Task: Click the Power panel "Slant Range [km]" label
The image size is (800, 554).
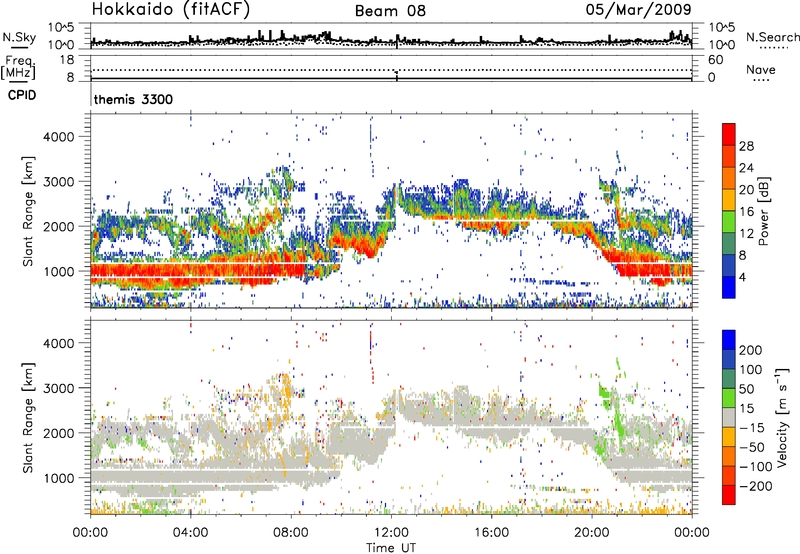Action: click(28, 211)
